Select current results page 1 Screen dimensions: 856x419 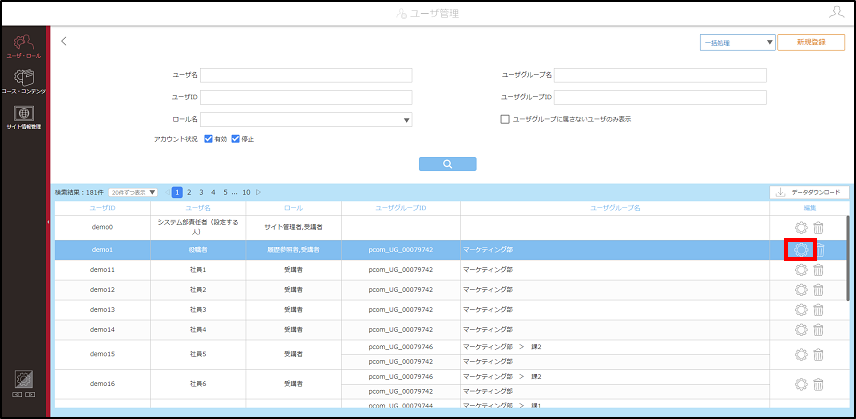tap(177, 192)
